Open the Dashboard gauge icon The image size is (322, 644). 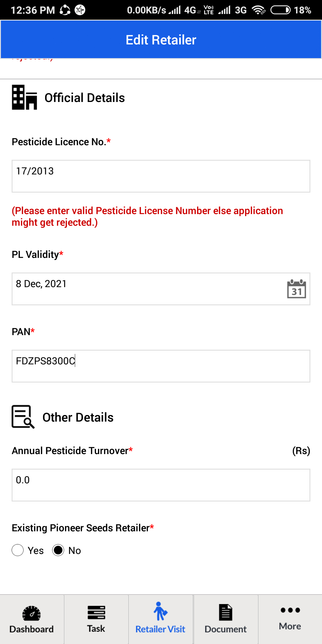tap(32, 613)
